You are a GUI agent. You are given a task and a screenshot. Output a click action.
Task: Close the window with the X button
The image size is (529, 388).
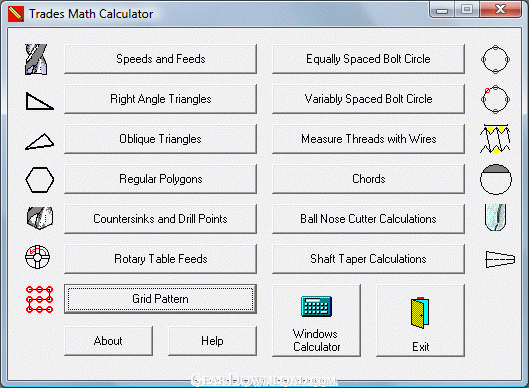(x=501, y=10)
